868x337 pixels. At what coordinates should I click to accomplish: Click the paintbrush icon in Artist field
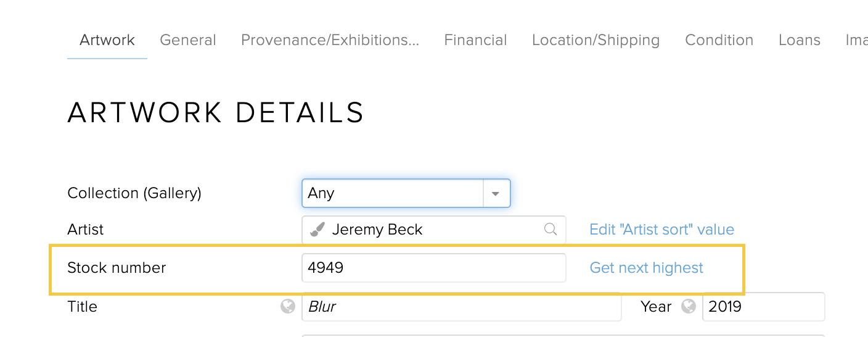[x=317, y=230]
